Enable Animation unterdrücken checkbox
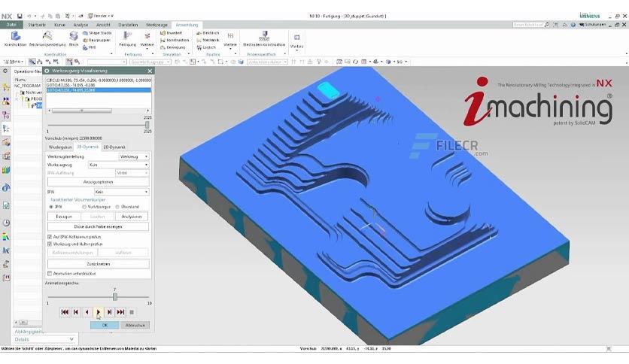Image resolution: width=629 pixels, height=364 pixels. click(x=50, y=274)
